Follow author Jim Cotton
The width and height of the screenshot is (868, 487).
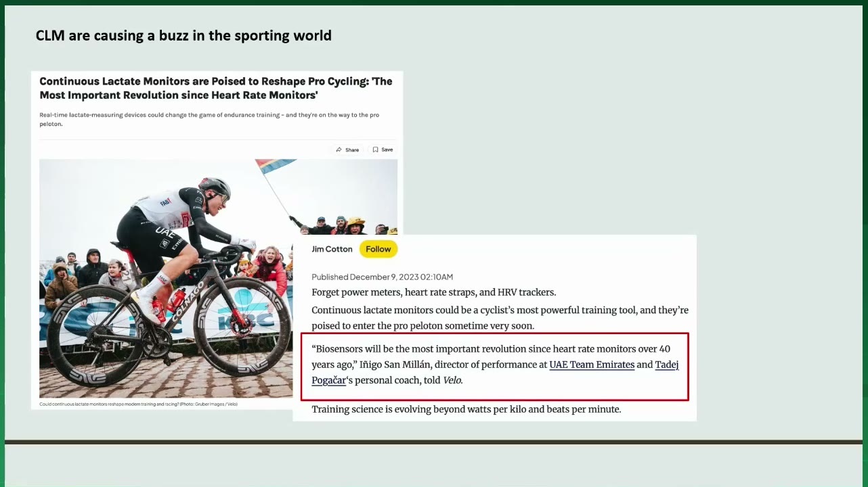378,249
